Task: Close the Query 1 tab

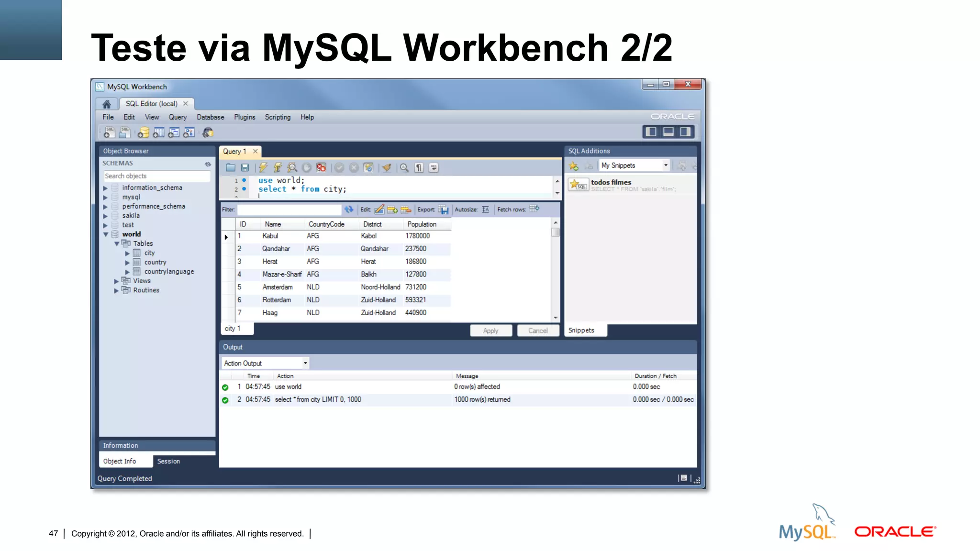Action: pyautogui.click(x=256, y=152)
